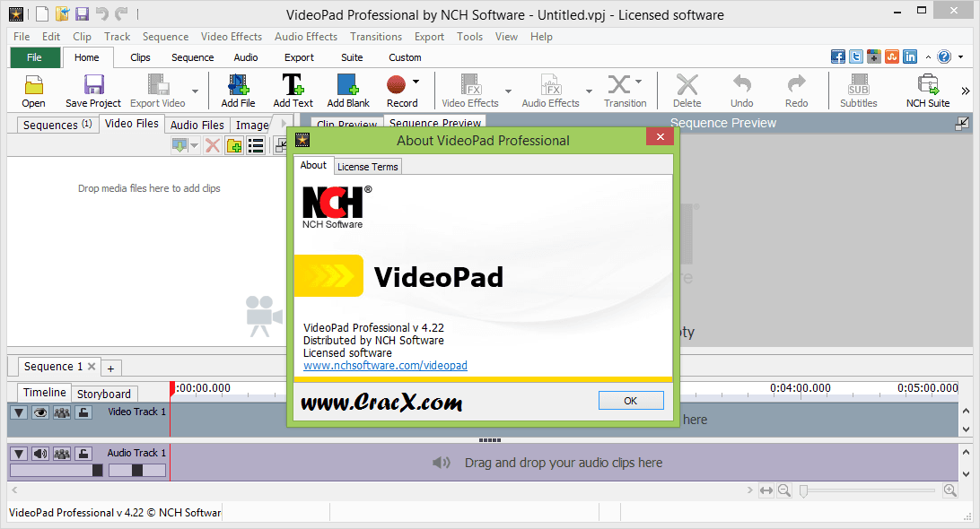Click the blue Help question mark icon
Screen dimensions: 980x529
[944, 56]
